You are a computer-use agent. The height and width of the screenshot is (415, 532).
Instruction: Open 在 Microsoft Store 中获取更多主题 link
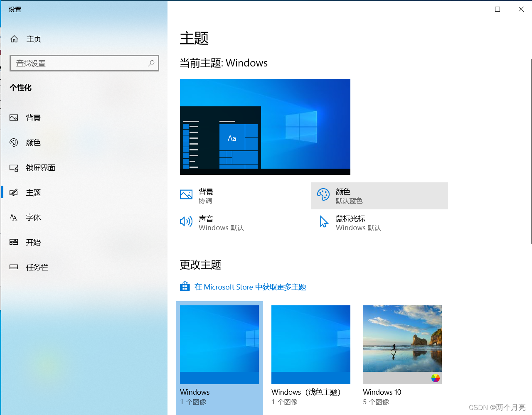(x=250, y=287)
